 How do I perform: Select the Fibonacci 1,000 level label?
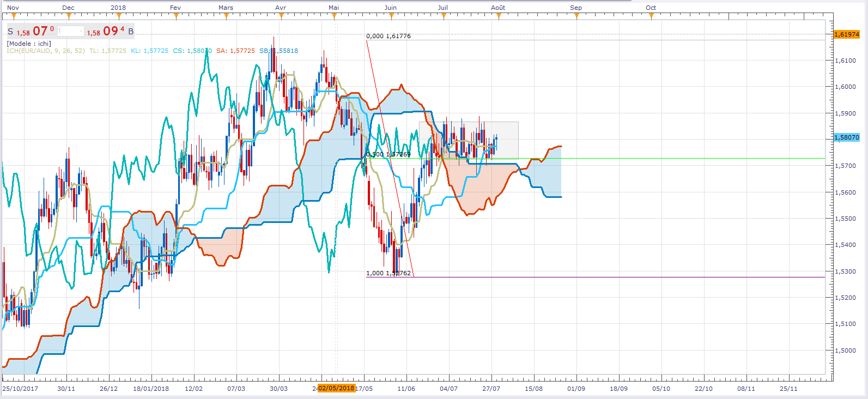click(x=389, y=273)
